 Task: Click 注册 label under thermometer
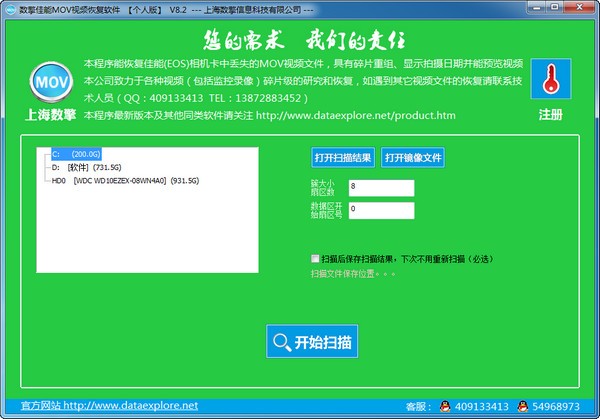point(550,114)
